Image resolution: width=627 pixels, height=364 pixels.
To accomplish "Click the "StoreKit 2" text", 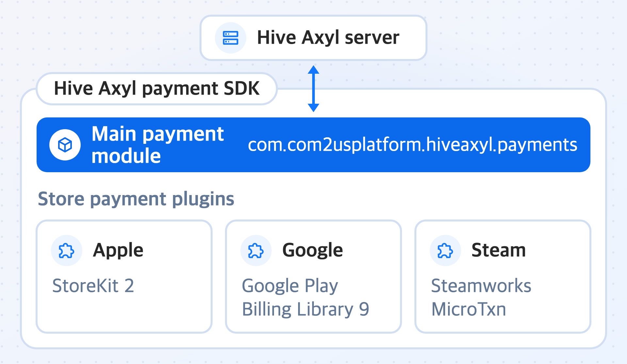I will tap(93, 286).
